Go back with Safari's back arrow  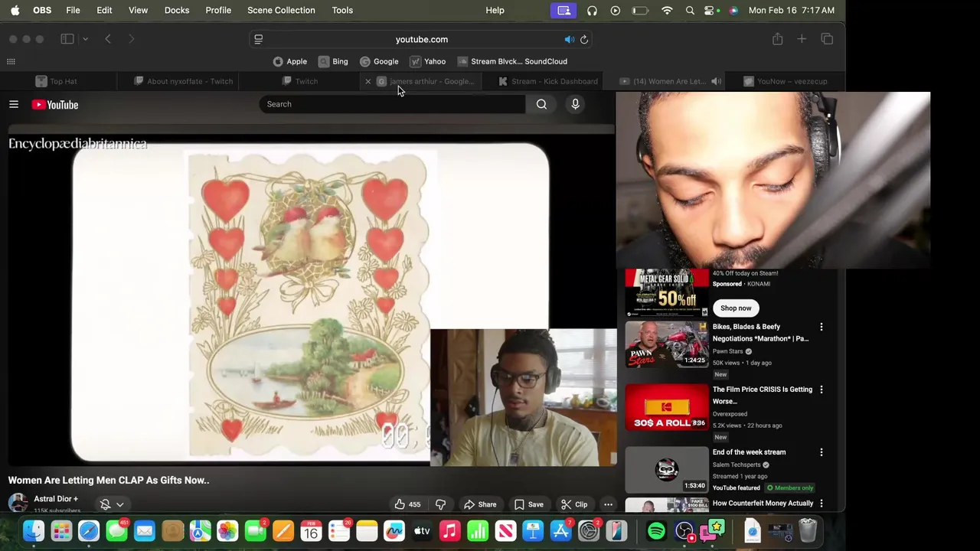[108, 39]
